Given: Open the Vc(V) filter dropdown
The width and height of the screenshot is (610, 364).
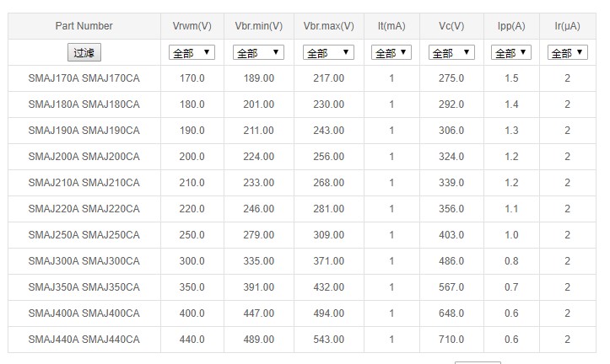Looking at the screenshot, I should click(x=451, y=52).
